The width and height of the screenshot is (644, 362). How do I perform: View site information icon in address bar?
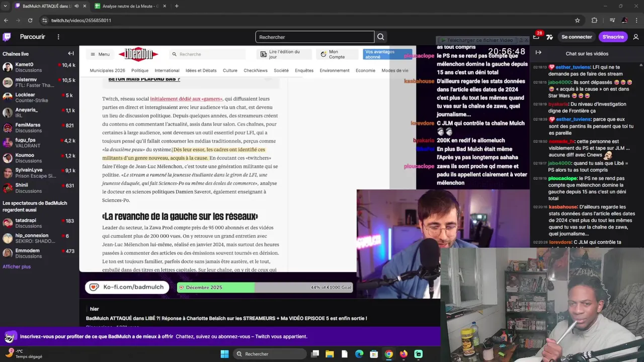(44, 20)
